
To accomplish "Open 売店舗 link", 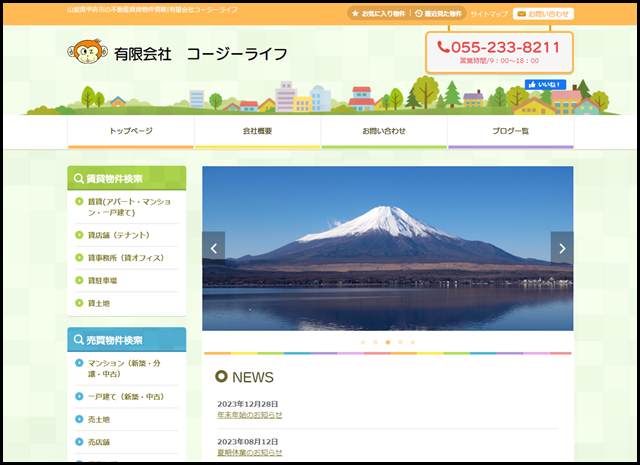I will pos(99,442).
